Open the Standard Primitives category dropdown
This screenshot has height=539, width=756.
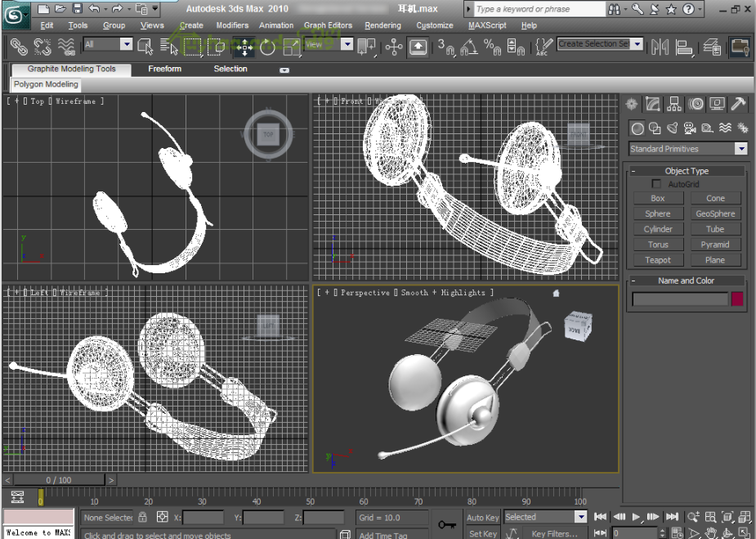741,149
